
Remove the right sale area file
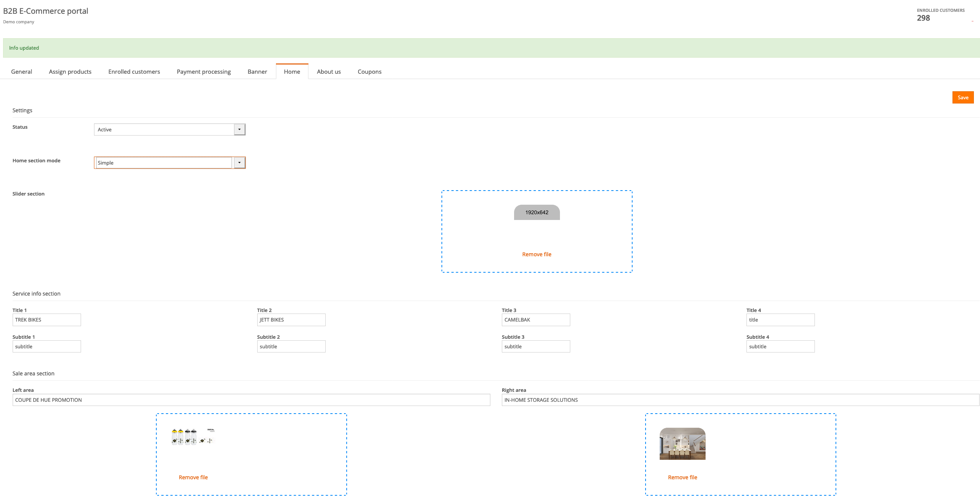[x=682, y=477]
